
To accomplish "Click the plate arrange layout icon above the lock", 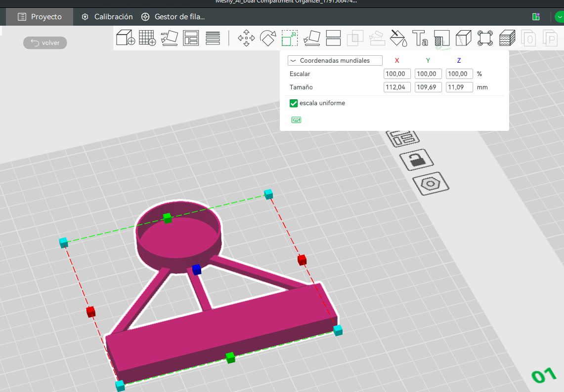I will pos(403,138).
